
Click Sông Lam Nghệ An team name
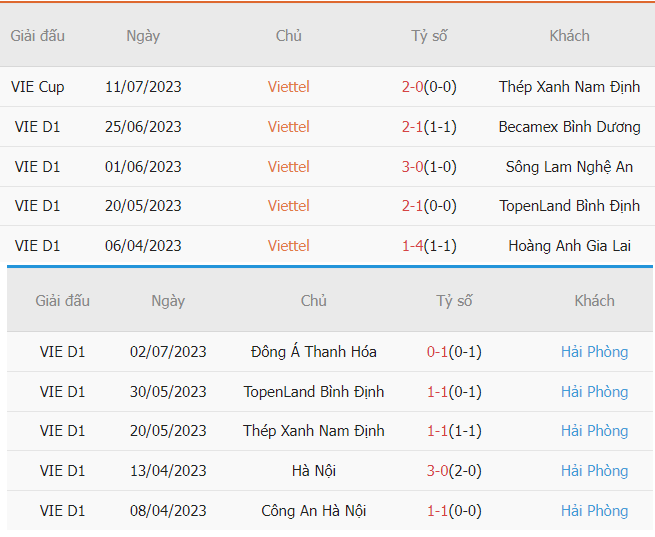pyautogui.click(x=569, y=167)
